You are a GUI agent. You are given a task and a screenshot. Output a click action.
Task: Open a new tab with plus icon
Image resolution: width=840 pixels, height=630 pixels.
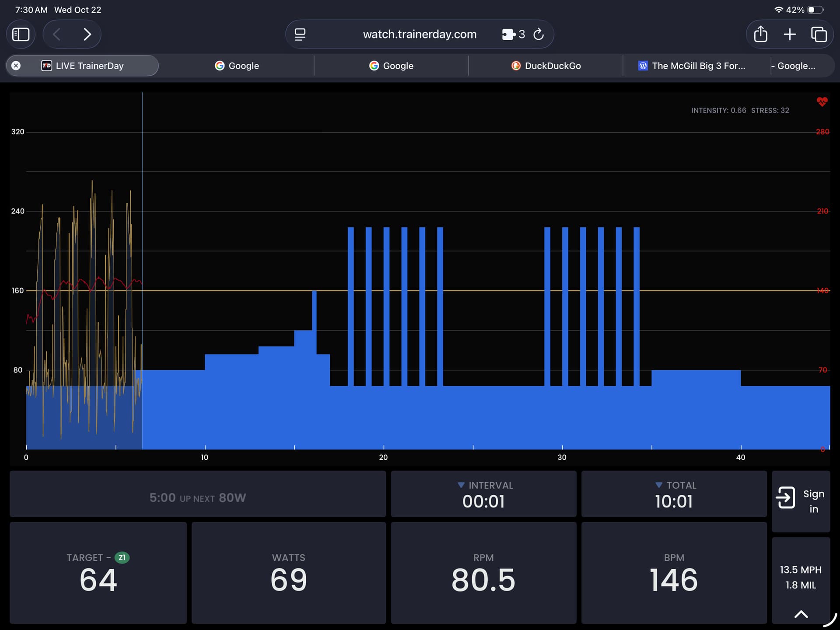coord(789,34)
